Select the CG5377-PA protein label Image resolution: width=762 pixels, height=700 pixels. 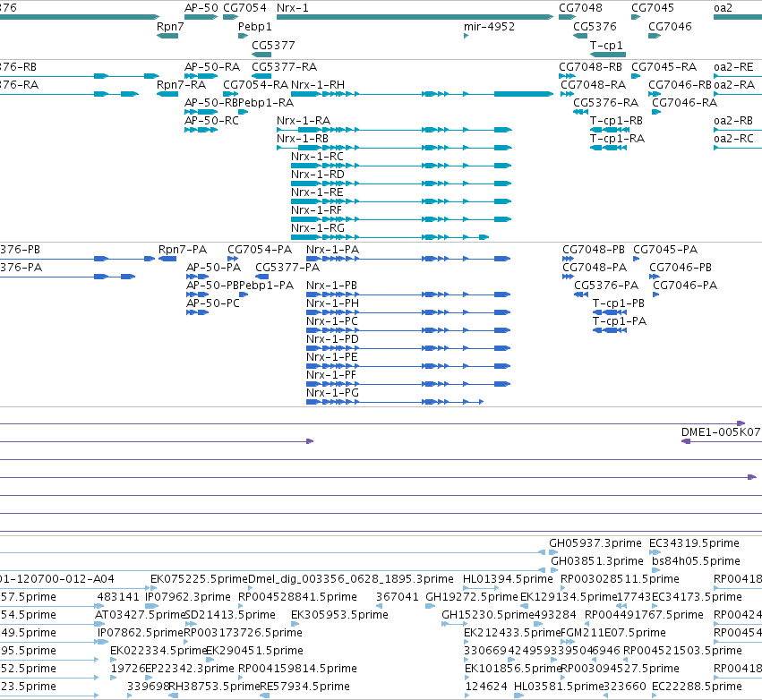click(287, 268)
